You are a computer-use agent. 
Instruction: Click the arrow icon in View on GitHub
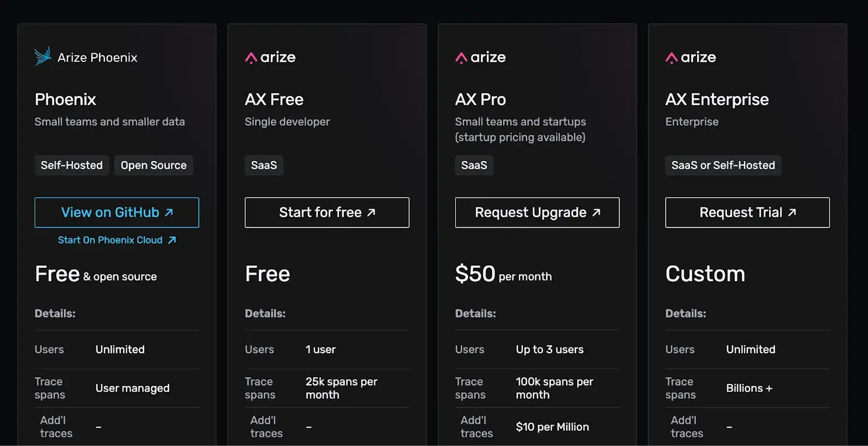point(169,212)
